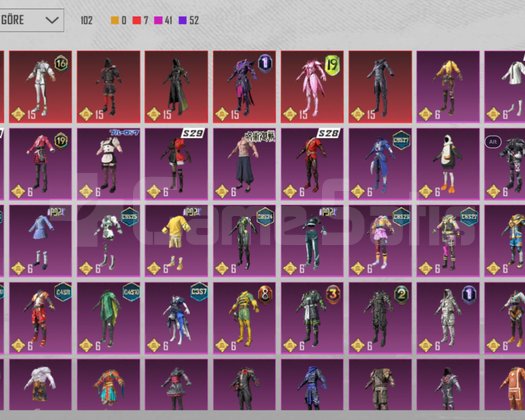
Task: Filter by the orange rarity swatch
Action: point(115,20)
